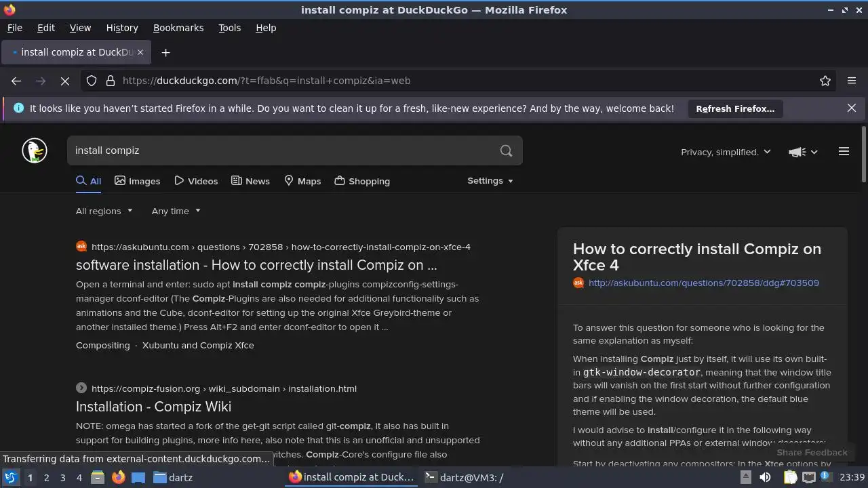Click the 'Share Feedback' link
This screenshot has height=488, width=868.
(812, 452)
